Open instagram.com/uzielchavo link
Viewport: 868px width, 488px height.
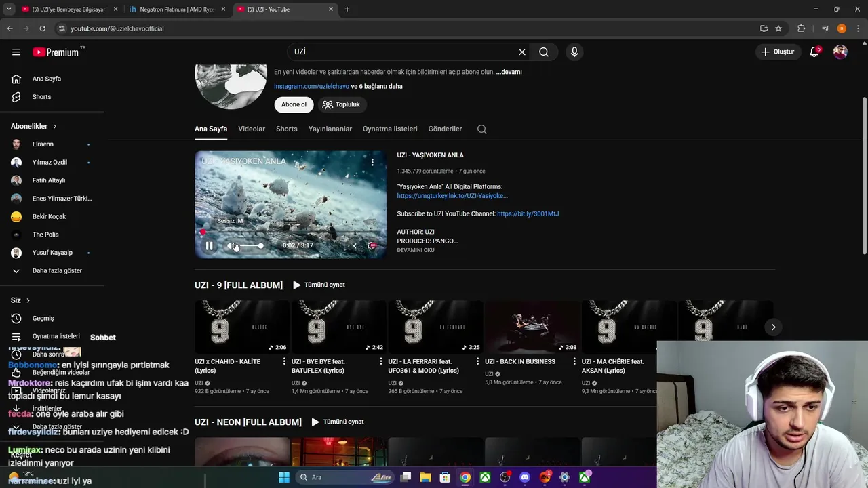click(x=311, y=87)
